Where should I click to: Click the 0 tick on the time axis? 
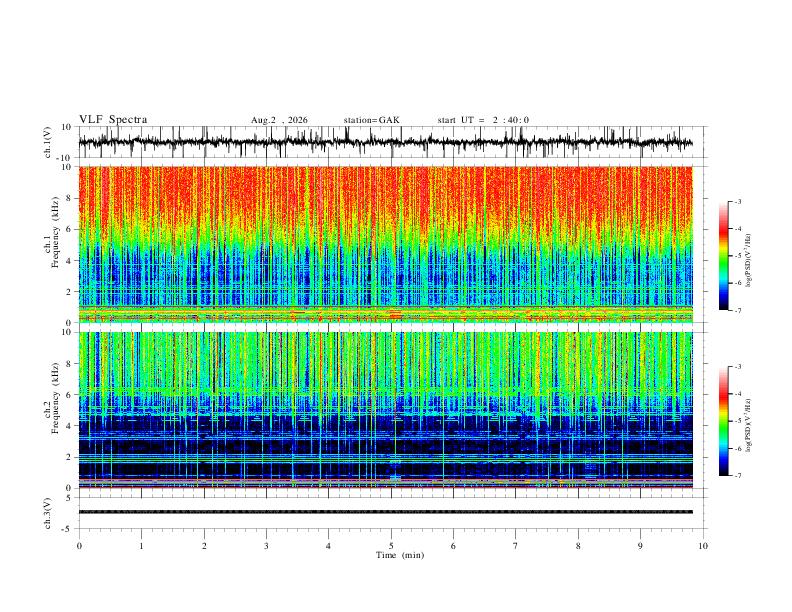[79, 546]
